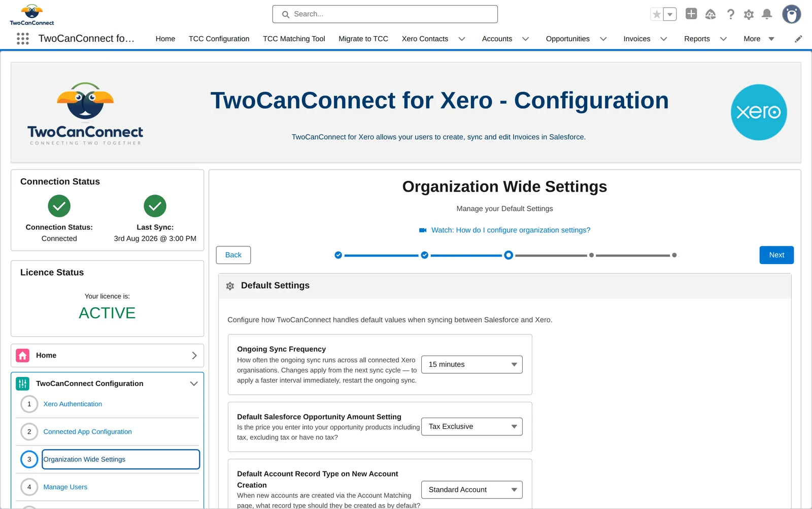The height and width of the screenshot is (509, 812).
Task: Click the pink Home section icon
Action: 23,356
